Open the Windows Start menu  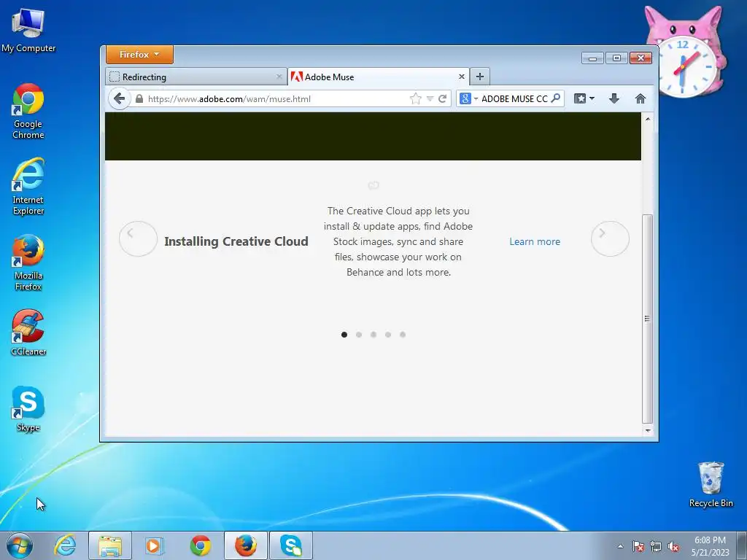tap(19, 545)
